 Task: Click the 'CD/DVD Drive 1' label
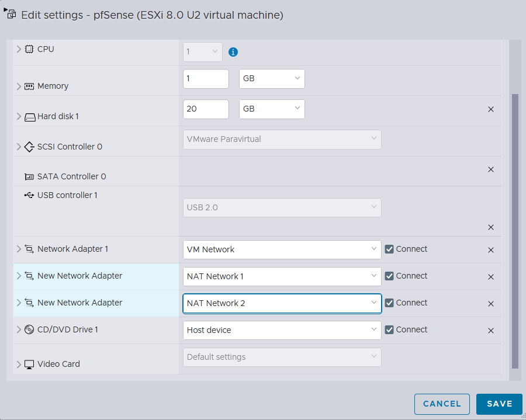pos(68,329)
